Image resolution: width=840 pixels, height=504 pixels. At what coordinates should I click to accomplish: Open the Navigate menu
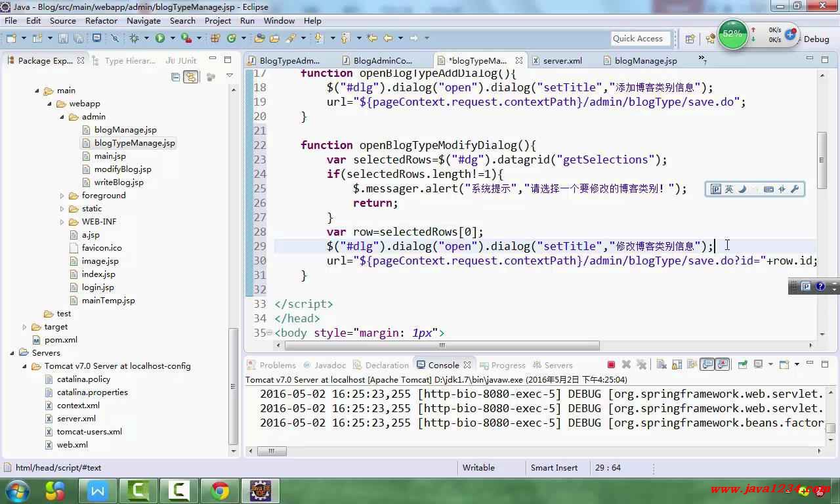coord(144,20)
